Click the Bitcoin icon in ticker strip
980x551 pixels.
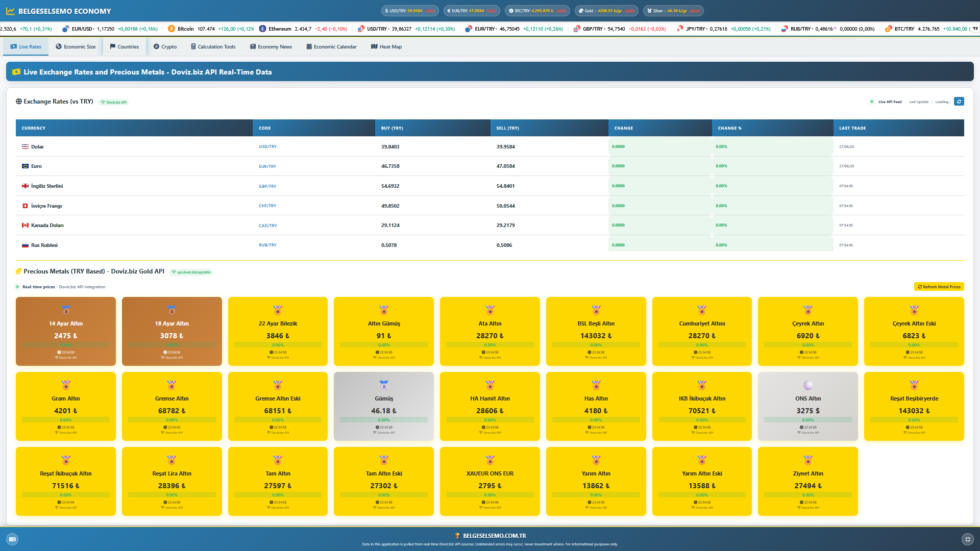tap(171, 29)
